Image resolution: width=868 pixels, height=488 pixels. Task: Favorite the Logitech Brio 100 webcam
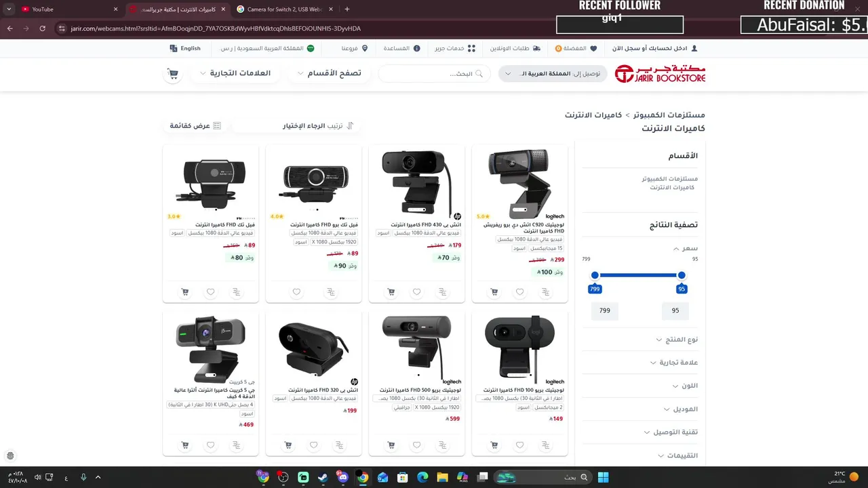coord(519,445)
